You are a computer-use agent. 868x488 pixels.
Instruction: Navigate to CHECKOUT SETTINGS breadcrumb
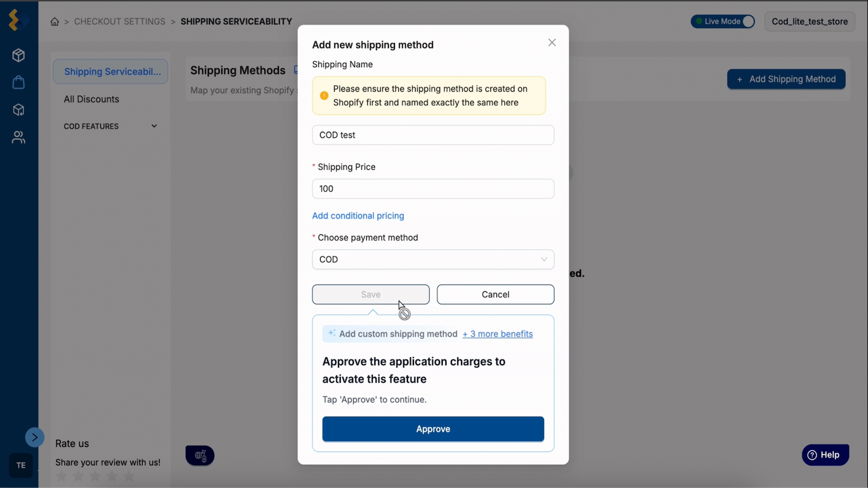[120, 22]
